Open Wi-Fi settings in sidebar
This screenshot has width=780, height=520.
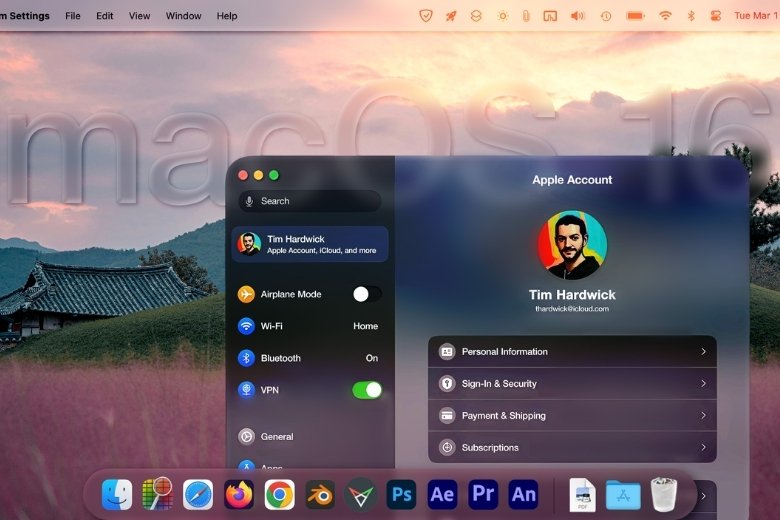point(309,326)
